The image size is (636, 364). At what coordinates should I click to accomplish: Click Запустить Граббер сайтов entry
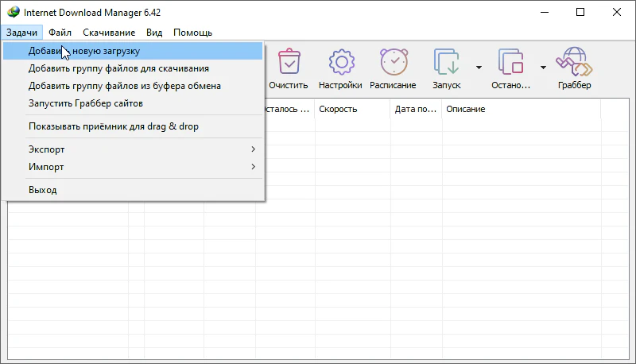tap(86, 103)
